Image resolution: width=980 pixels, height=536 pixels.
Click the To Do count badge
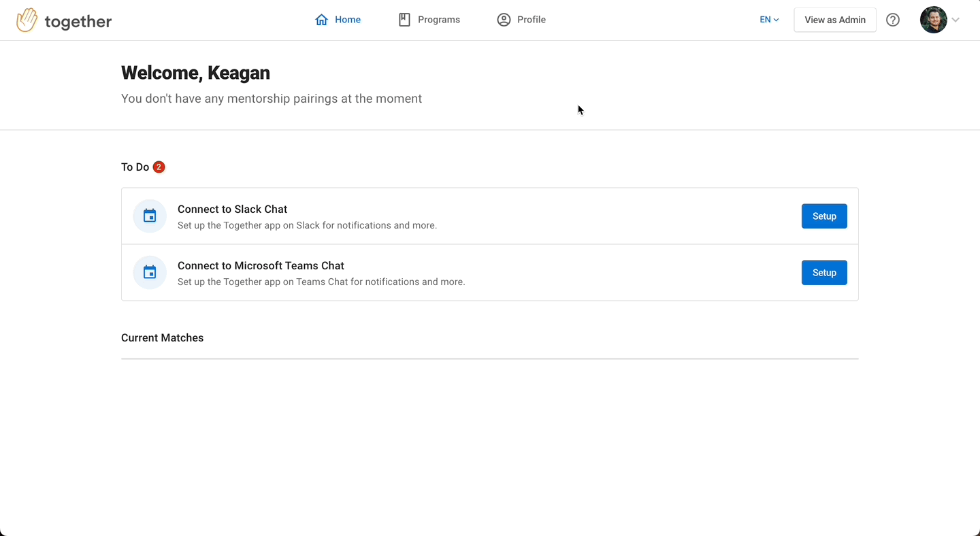pyautogui.click(x=159, y=167)
